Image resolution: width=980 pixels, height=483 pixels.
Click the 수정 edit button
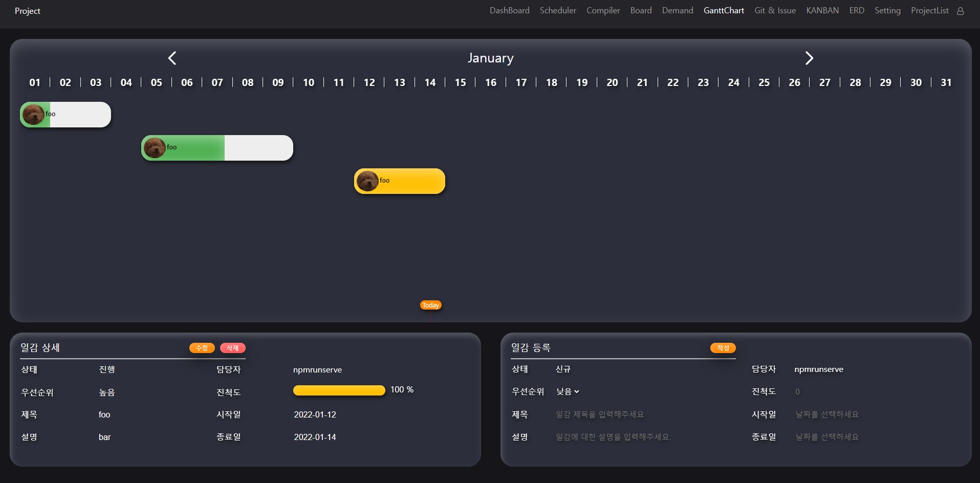(202, 347)
